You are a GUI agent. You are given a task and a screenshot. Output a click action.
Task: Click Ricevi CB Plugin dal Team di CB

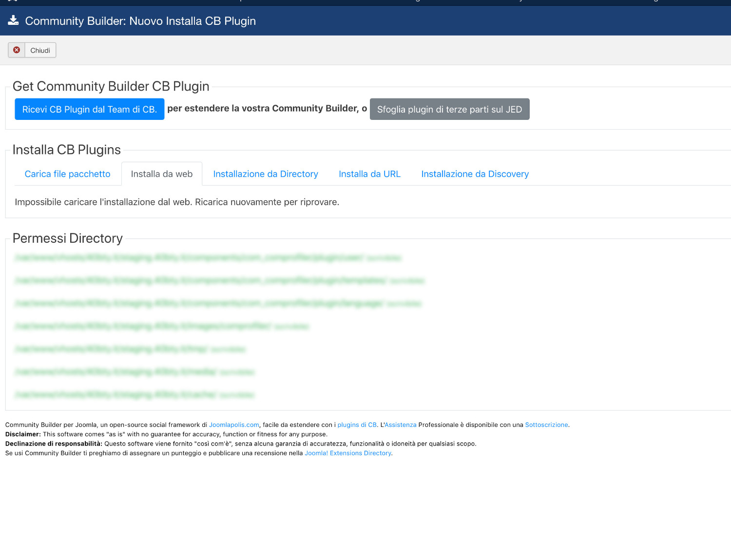tap(90, 109)
